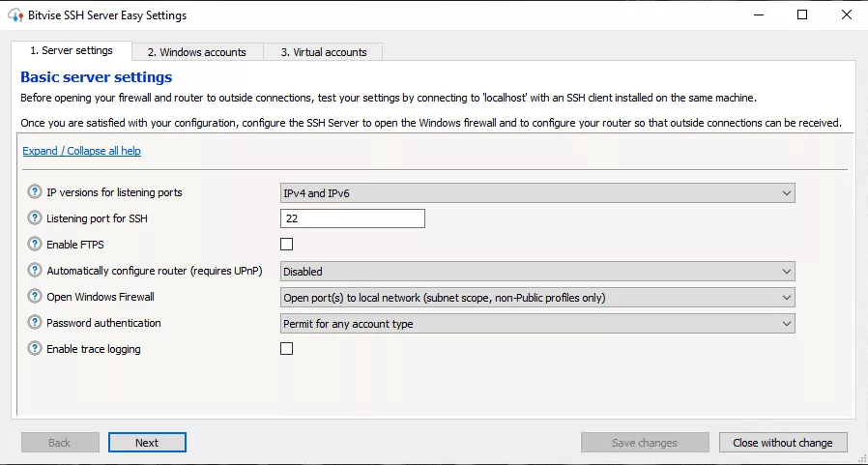Expand the Automatically configure router dropdown
This screenshot has height=465, width=868.
[x=537, y=272]
